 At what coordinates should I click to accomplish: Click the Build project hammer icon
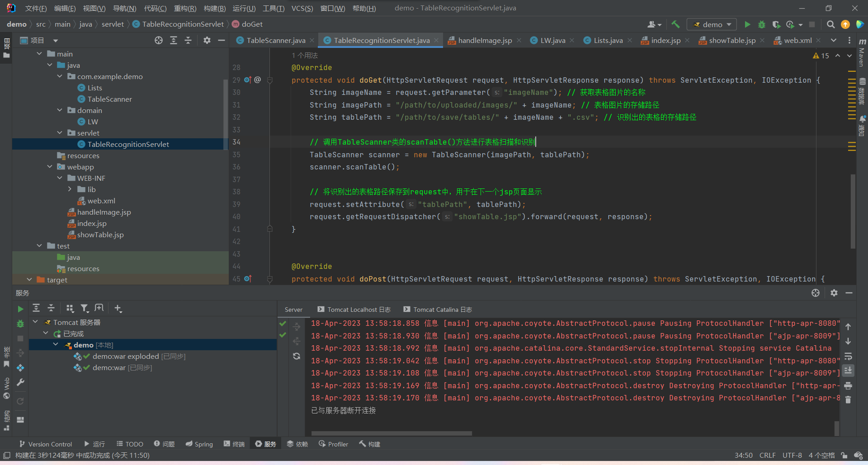coord(675,24)
